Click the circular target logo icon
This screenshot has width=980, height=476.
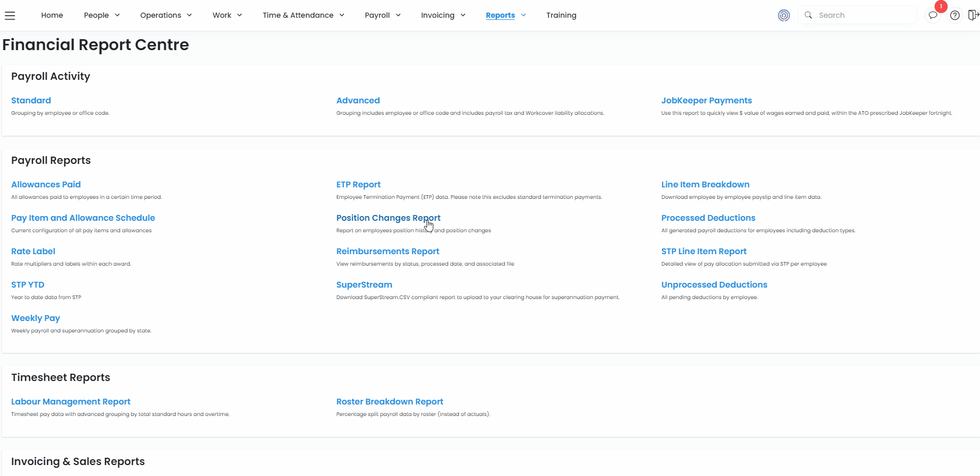click(x=784, y=16)
